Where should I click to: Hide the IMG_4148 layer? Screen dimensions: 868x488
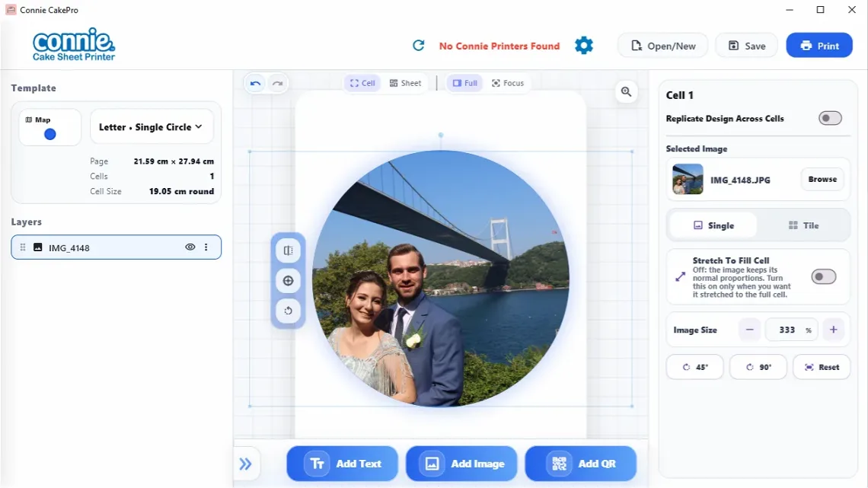(x=190, y=247)
